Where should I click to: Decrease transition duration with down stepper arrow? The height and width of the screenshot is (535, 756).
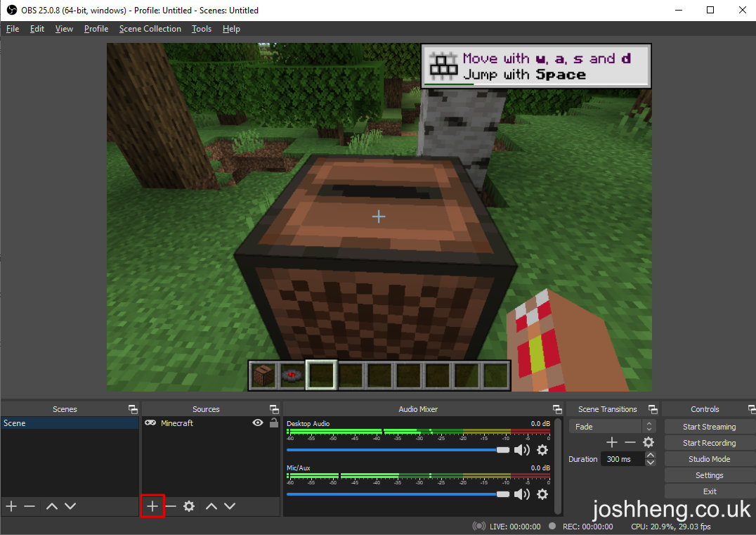(x=650, y=463)
